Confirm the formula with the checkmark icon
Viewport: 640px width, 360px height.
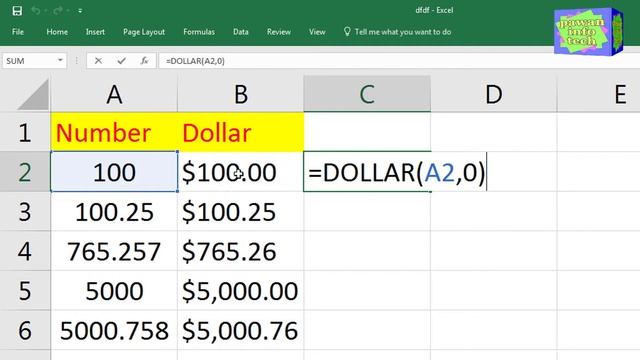tap(121, 61)
